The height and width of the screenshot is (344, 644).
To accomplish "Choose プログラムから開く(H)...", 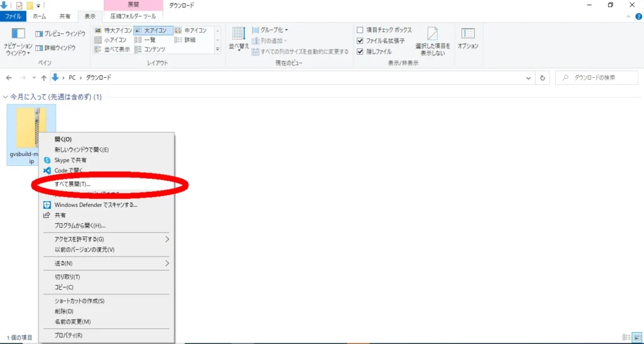I will pyautogui.click(x=106, y=226).
